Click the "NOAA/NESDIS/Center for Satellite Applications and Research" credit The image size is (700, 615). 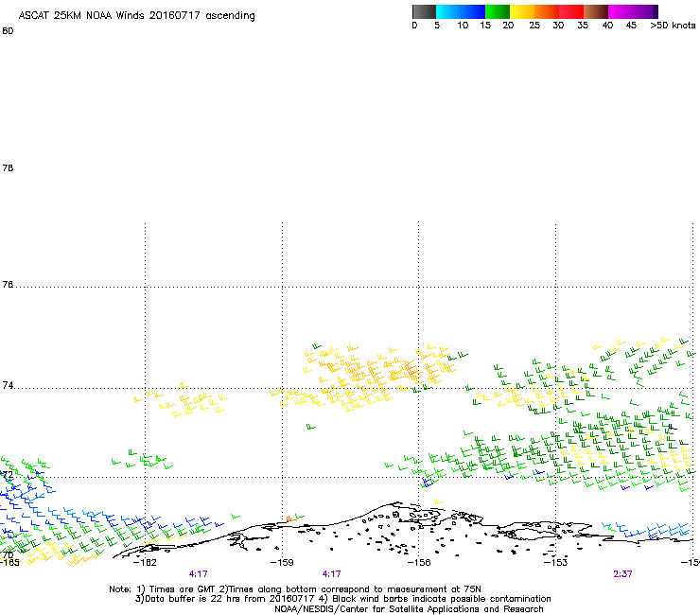(x=409, y=609)
